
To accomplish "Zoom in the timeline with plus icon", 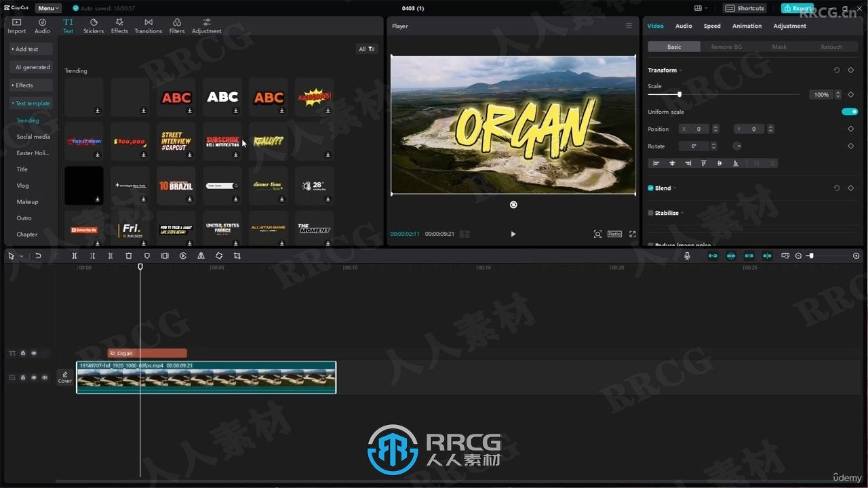I will pyautogui.click(x=856, y=256).
